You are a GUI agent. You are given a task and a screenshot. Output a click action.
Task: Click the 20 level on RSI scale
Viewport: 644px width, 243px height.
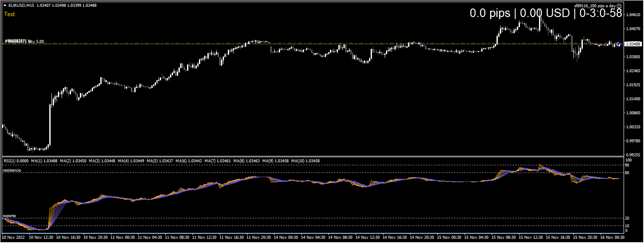[x=627, y=218]
